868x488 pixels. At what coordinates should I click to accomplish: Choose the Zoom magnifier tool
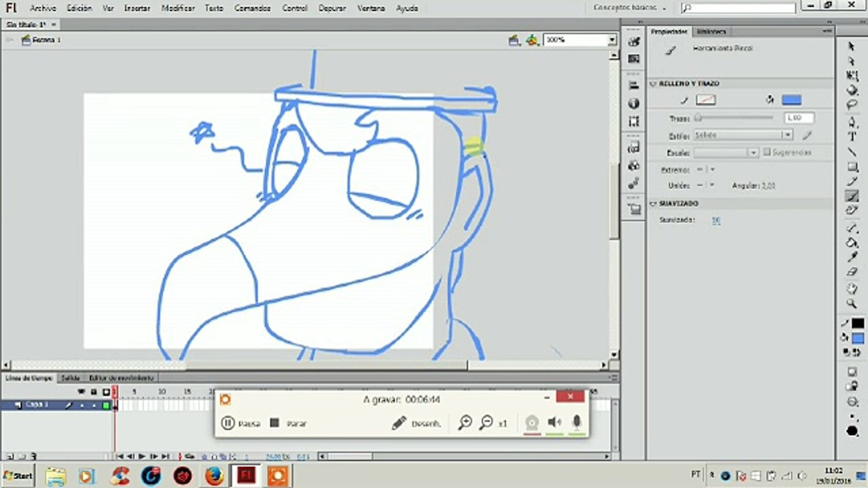click(852, 304)
